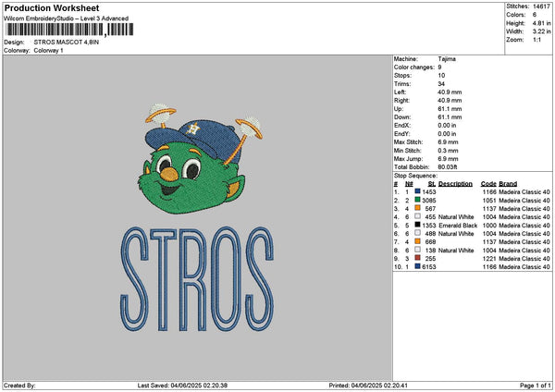
Task: Click the Stops value '10'
Action: [441, 76]
